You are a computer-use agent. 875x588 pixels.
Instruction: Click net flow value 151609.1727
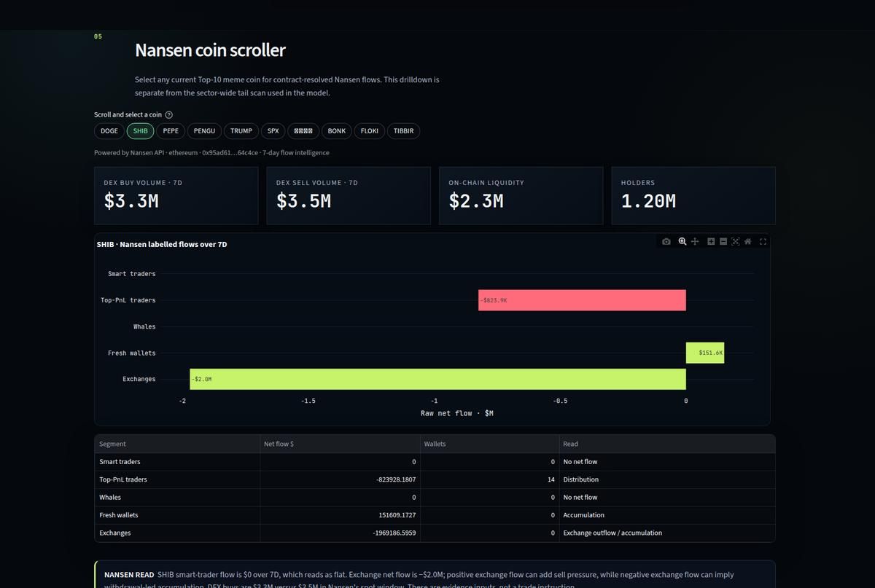(340, 515)
